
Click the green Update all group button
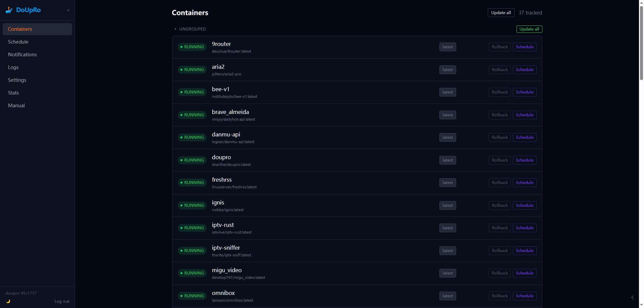529,29
